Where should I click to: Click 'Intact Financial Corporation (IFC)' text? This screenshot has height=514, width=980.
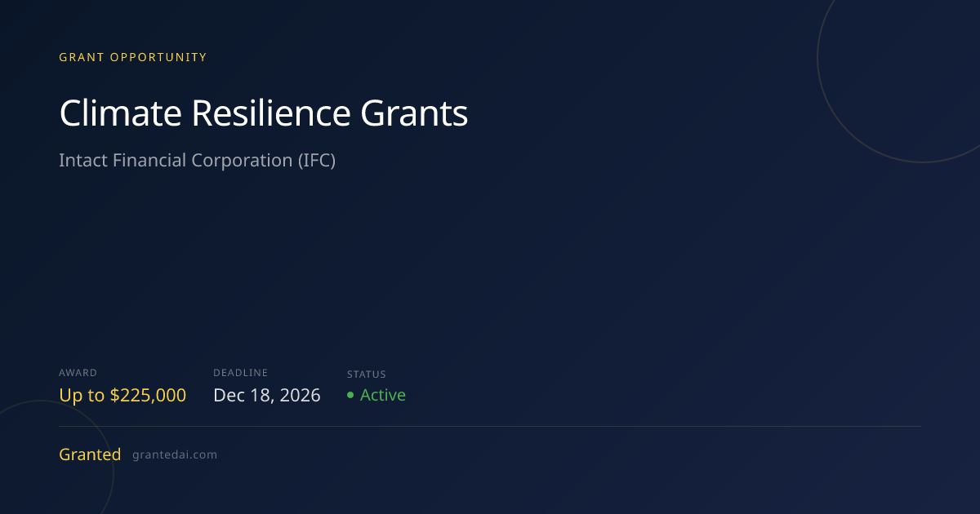point(198,160)
